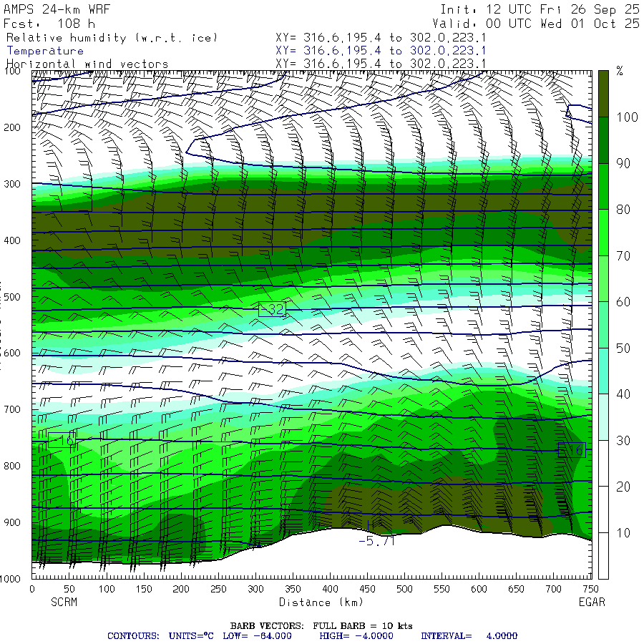Click the dark olive colorbar segment above 100%
Viewport: 644px width, 644px height.
pos(603,94)
